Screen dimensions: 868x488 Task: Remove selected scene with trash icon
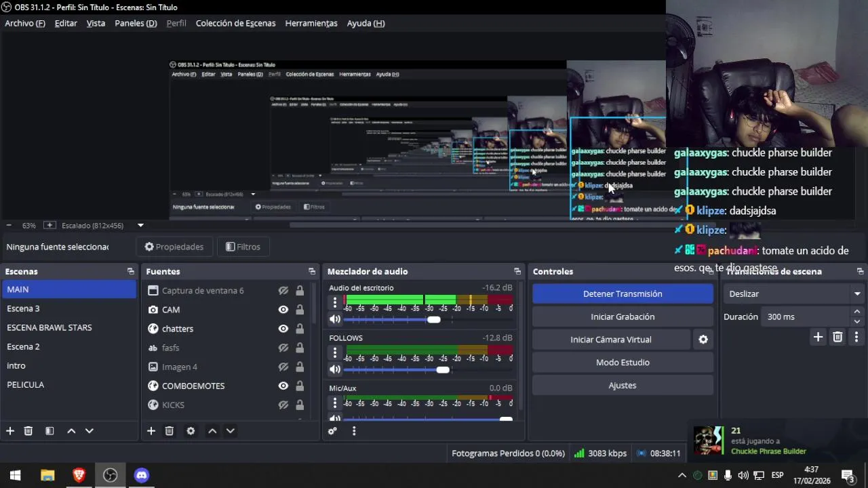click(x=28, y=431)
